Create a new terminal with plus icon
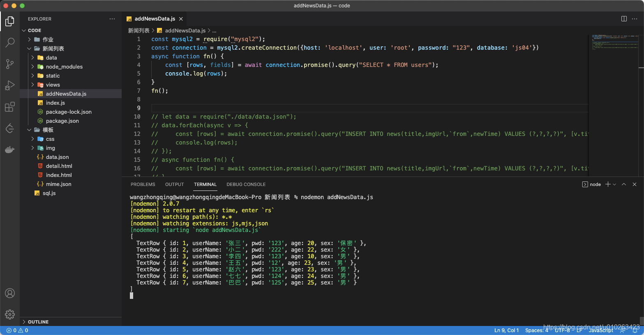 [608, 184]
